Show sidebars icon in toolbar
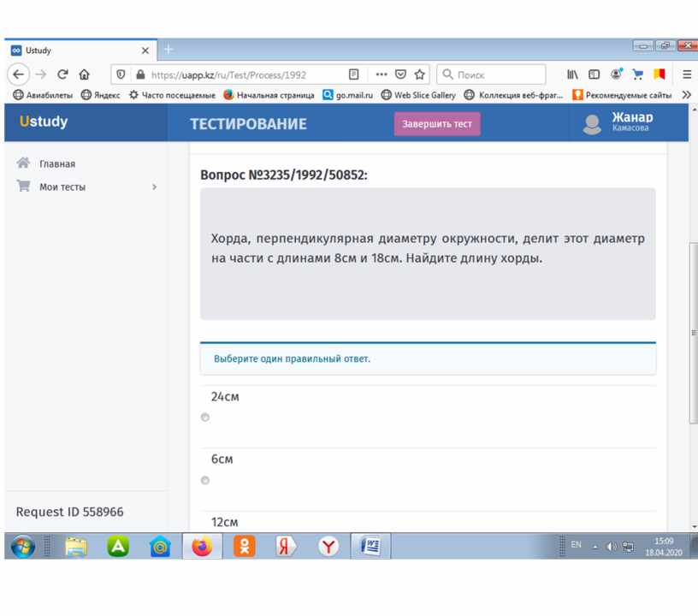 (594, 74)
